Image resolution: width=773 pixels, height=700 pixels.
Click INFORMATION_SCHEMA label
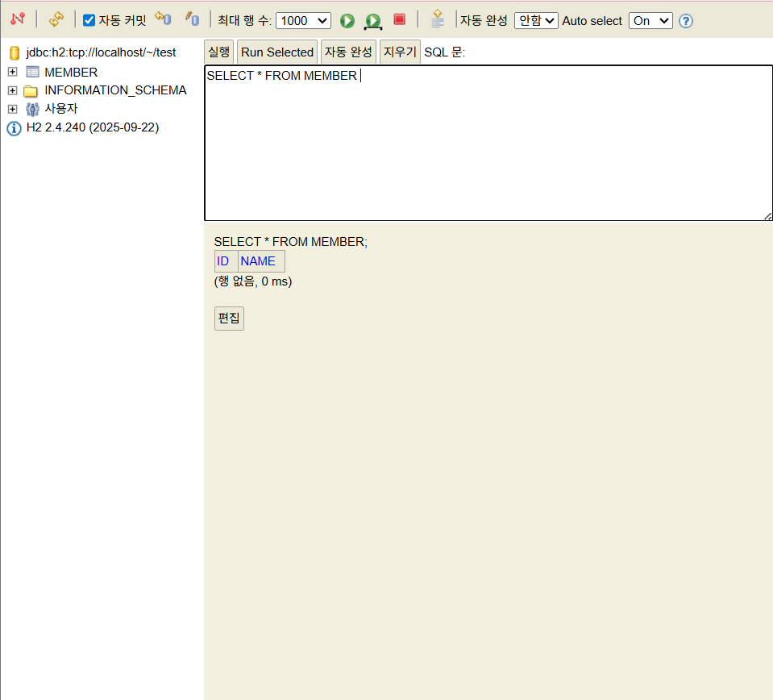[115, 90]
